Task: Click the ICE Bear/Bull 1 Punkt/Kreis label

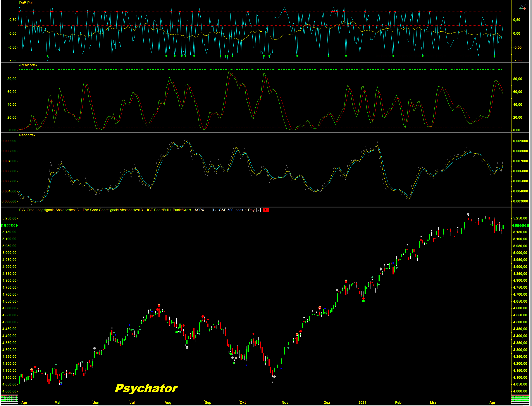Action: click(x=169, y=210)
